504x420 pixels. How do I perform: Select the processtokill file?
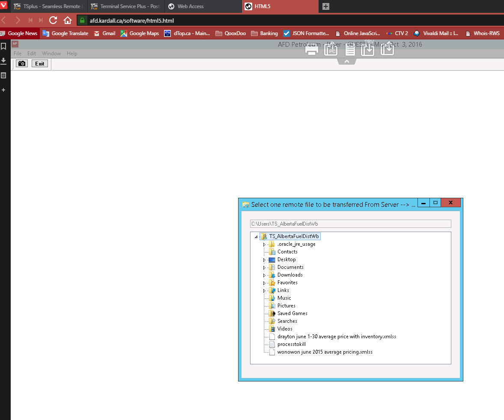coord(291,344)
